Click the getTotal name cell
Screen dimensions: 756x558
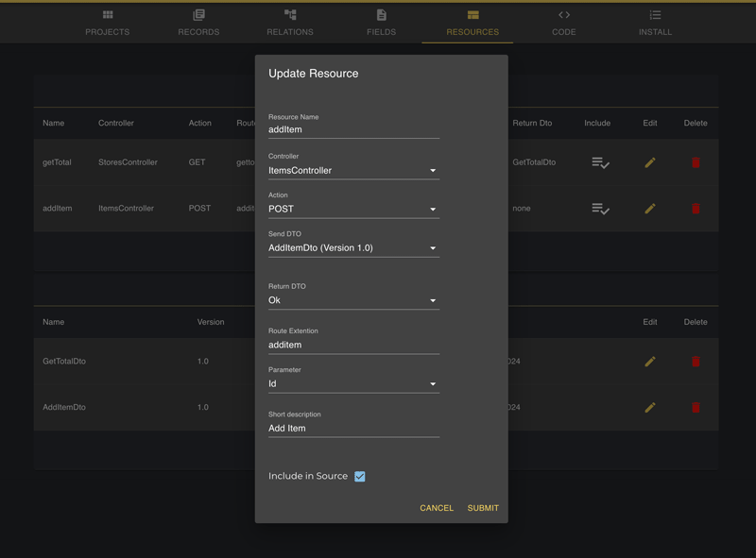[x=57, y=162]
